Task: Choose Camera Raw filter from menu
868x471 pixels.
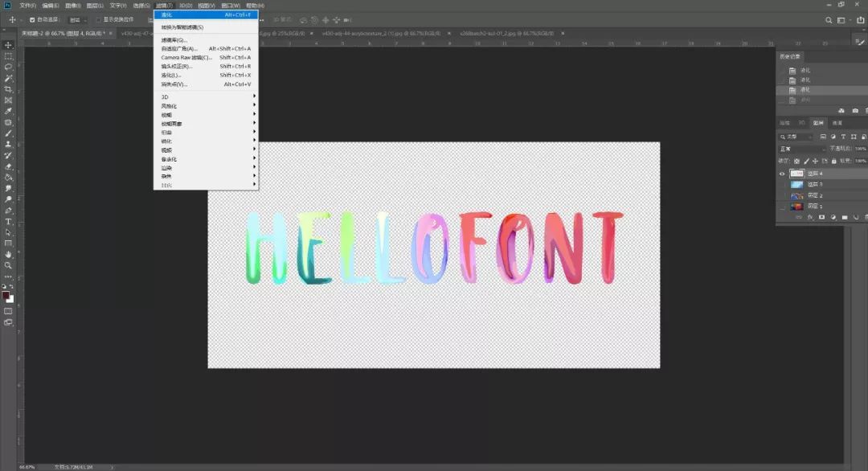Action: (186, 58)
